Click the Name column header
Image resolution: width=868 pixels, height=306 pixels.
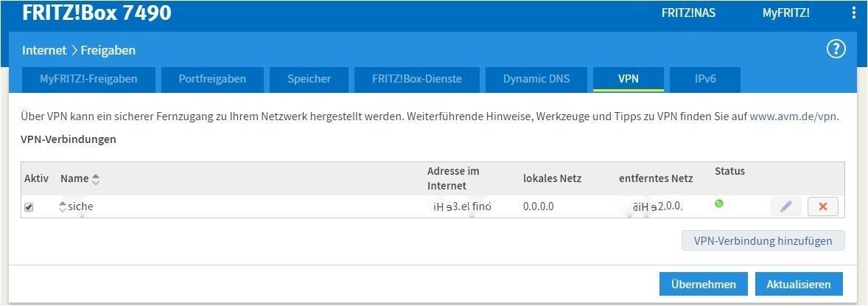pyautogui.click(x=74, y=178)
